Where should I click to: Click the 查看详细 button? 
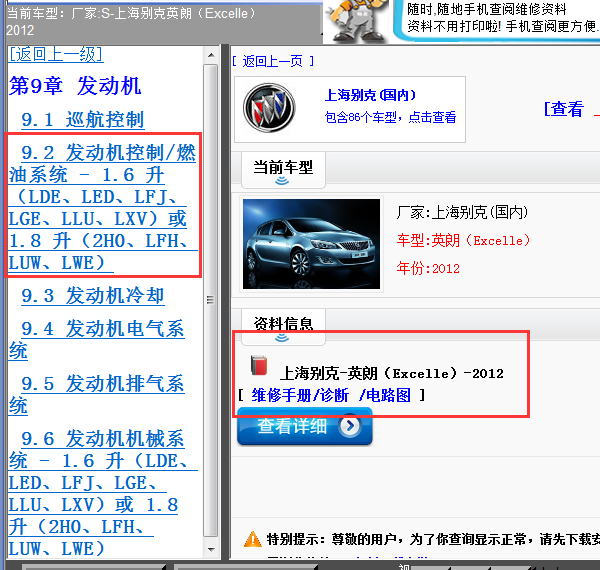coord(305,426)
